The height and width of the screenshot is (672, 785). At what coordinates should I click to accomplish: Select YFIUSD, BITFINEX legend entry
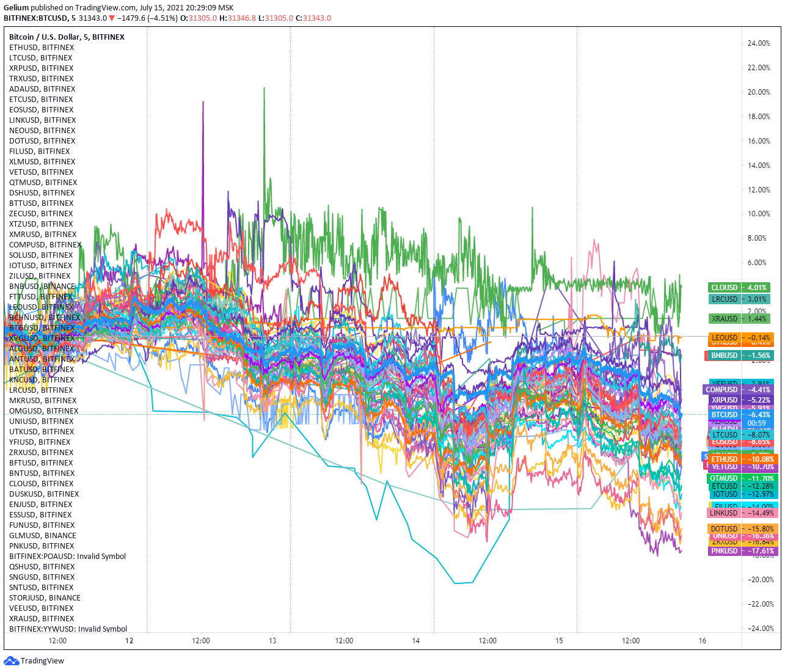[40, 442]
